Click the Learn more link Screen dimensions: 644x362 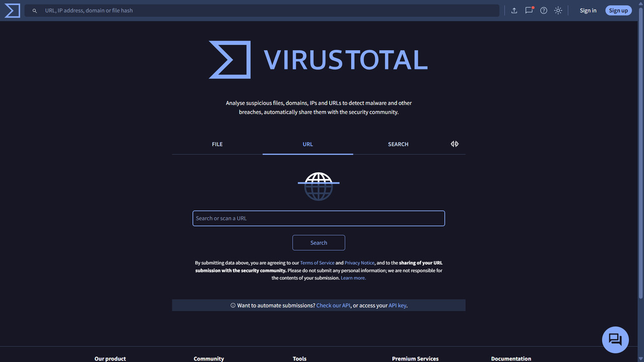point(353,278)
